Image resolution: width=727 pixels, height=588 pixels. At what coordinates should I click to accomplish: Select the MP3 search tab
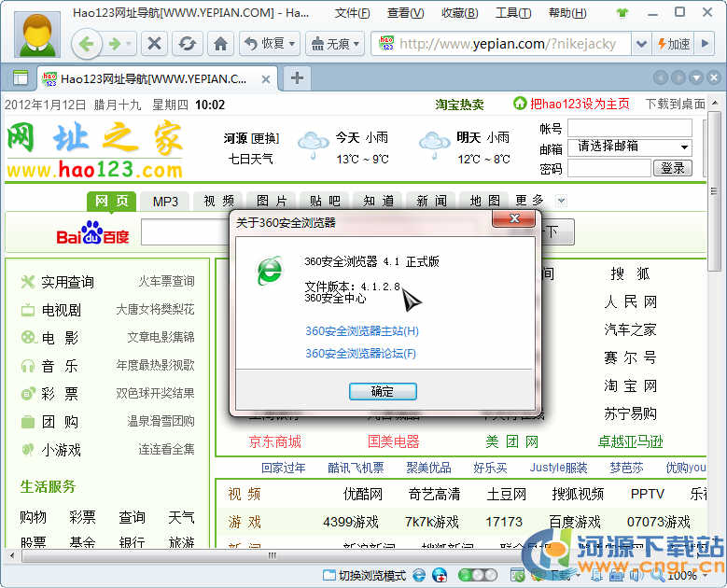[x=165, y=202]
